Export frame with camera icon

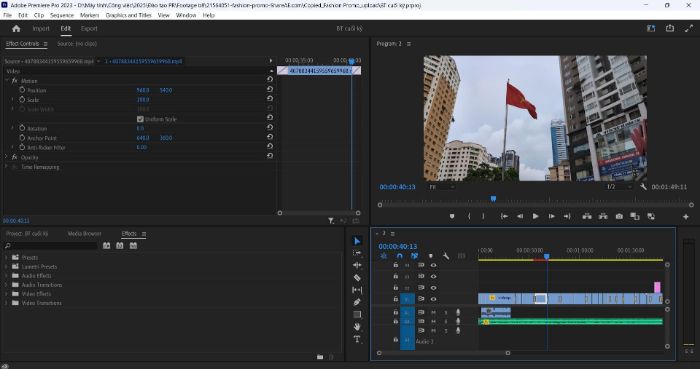click(x=619, y=216)
